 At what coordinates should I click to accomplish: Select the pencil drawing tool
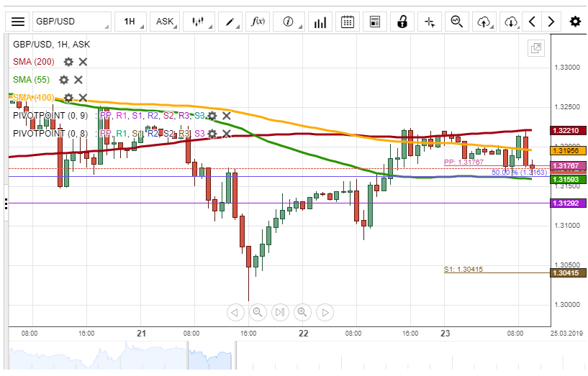tap(232, 22)
